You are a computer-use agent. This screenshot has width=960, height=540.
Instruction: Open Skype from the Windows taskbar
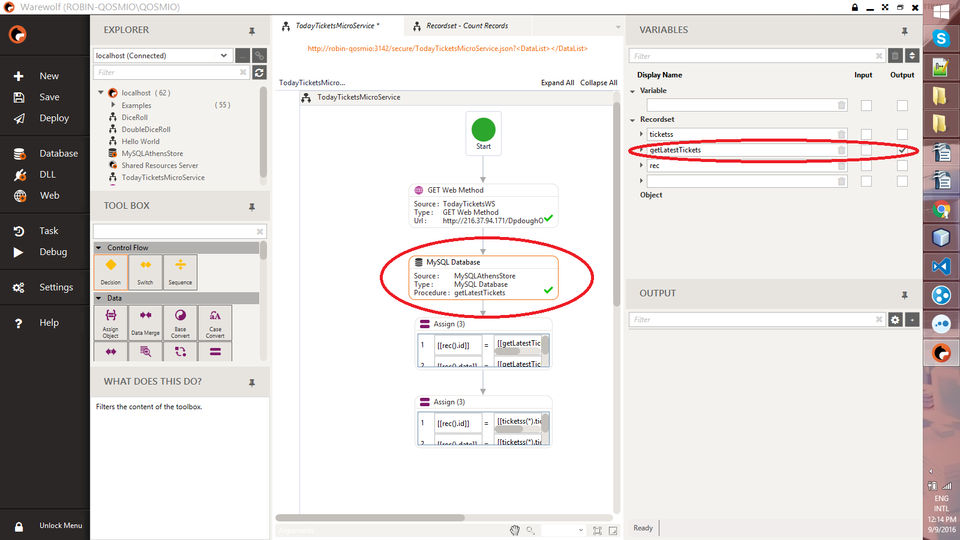click(941, 38)
